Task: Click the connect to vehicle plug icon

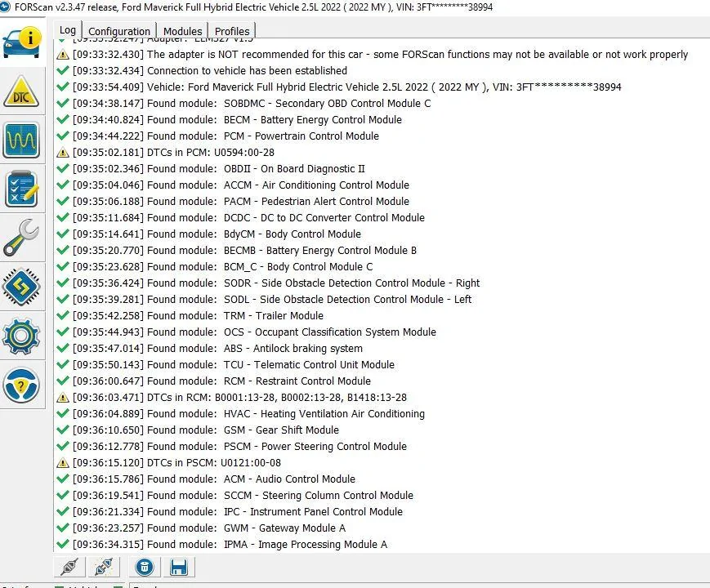Action: pyautogui.click(x=69, y=567)
